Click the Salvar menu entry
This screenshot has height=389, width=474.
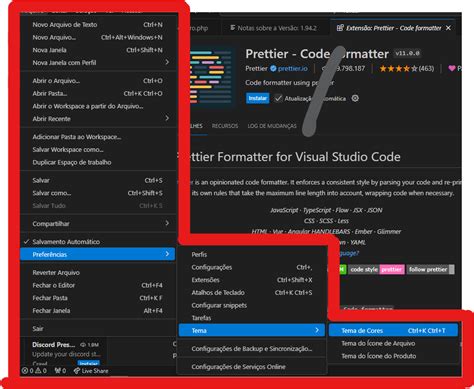click(x=98, y=180)
